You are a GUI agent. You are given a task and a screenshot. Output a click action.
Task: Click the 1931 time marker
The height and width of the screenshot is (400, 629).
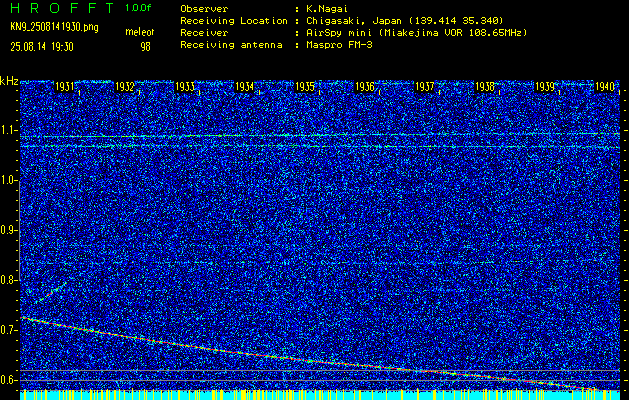(64, 87)
